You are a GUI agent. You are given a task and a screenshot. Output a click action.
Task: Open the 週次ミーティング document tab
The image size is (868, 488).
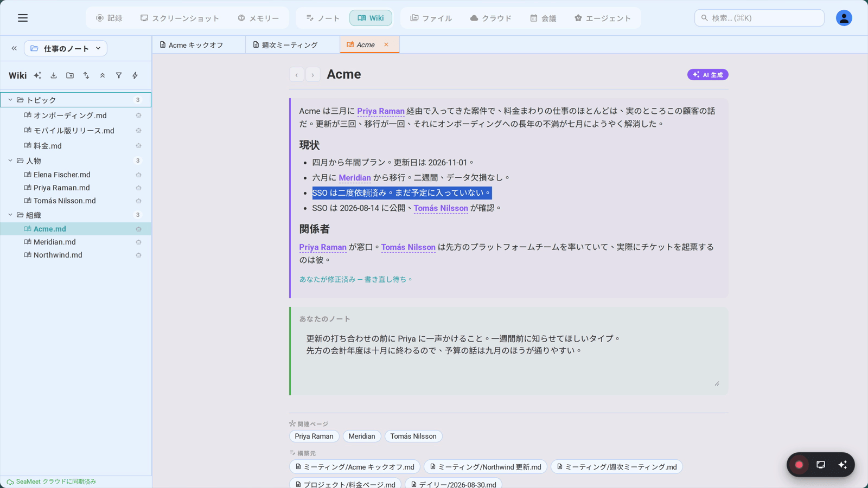click(292, 45)
